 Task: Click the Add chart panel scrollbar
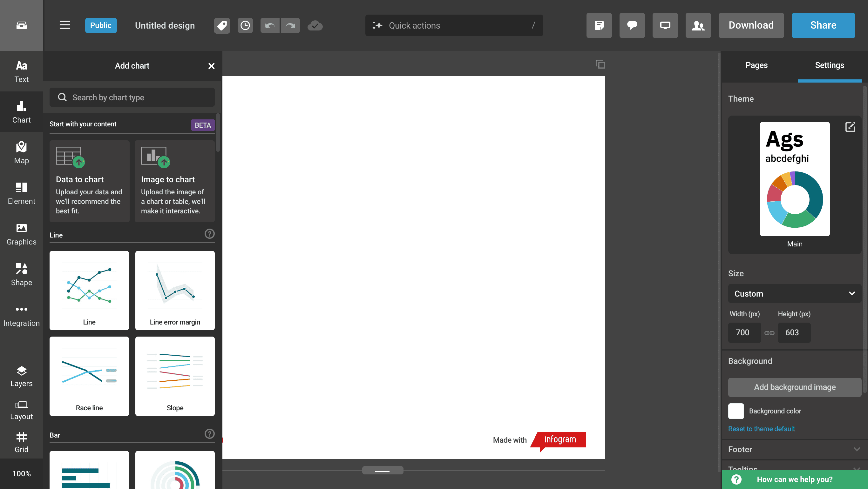click(x=218, y=132)
